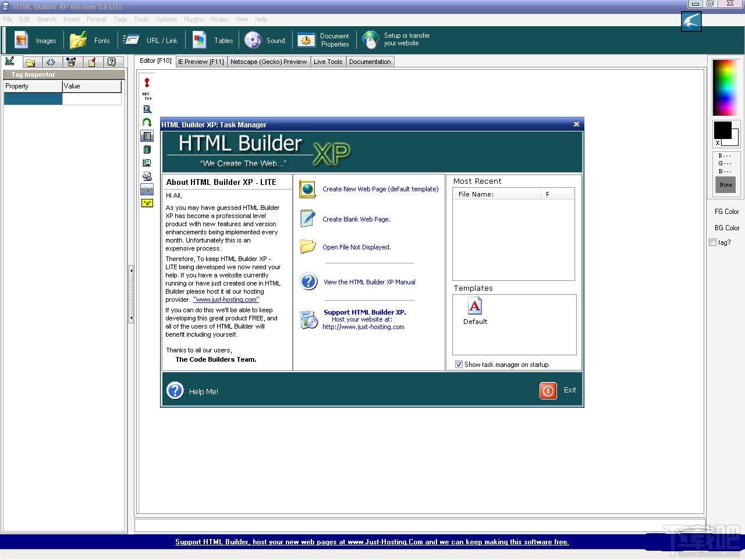
Task: Close the Task Manager dialog
Action: 576,124
